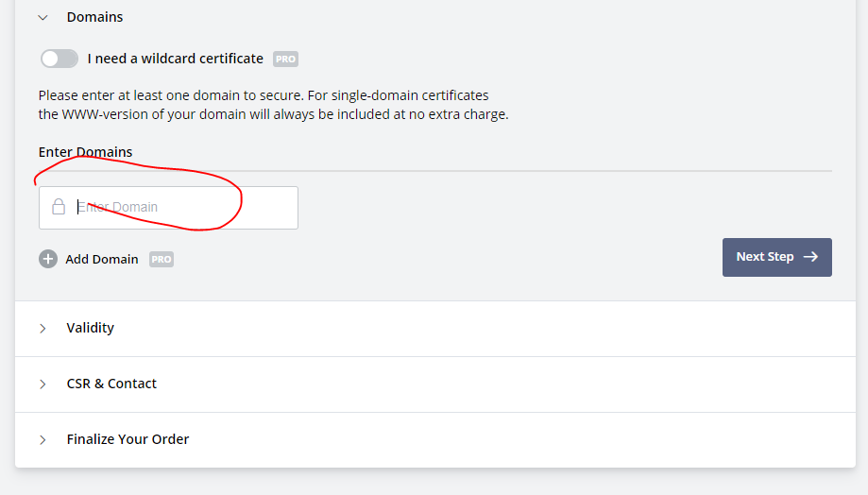Click the Enter Domains label
The width and height of the screenshot is (868, 495).
point(85,152)
